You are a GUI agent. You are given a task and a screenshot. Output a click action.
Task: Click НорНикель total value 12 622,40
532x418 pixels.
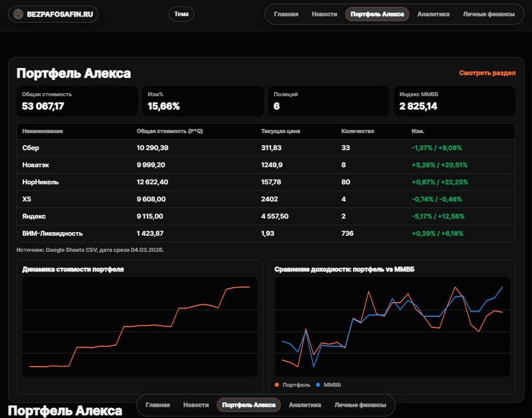(x=153, y=182)
